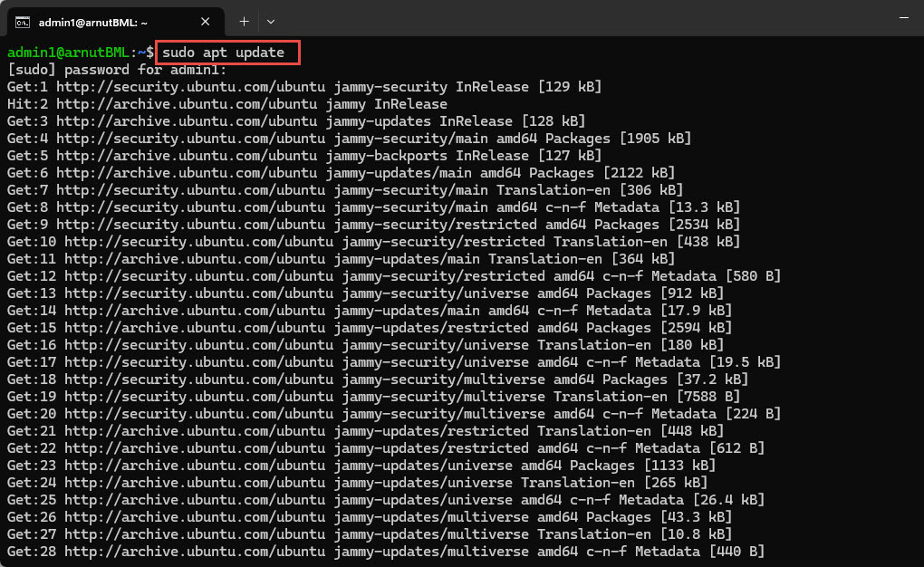Screen dimensions: 924x567
Task: Click the terminal icon in the tab
Action: click(x=23, y=23)
